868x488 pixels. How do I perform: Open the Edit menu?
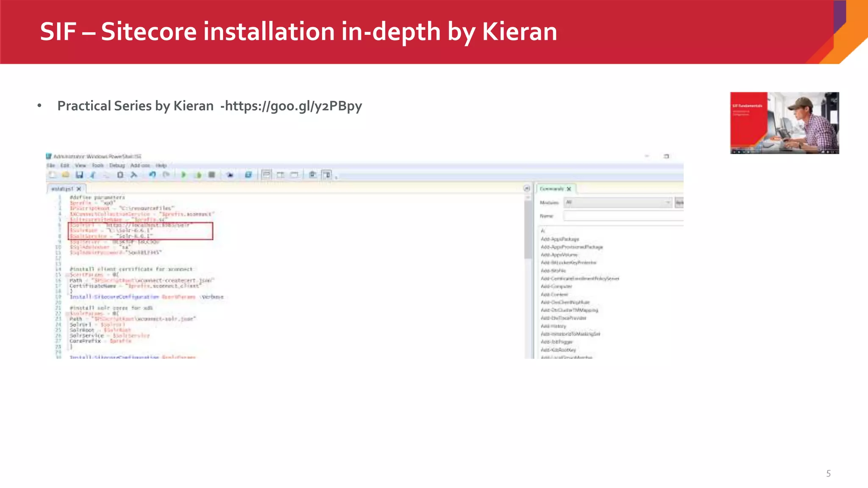[x=65, y=166]
